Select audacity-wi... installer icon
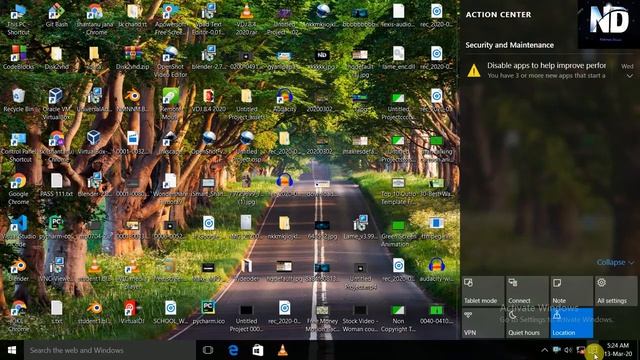Screen dimensions: 640x360 (x=436, y=269)
